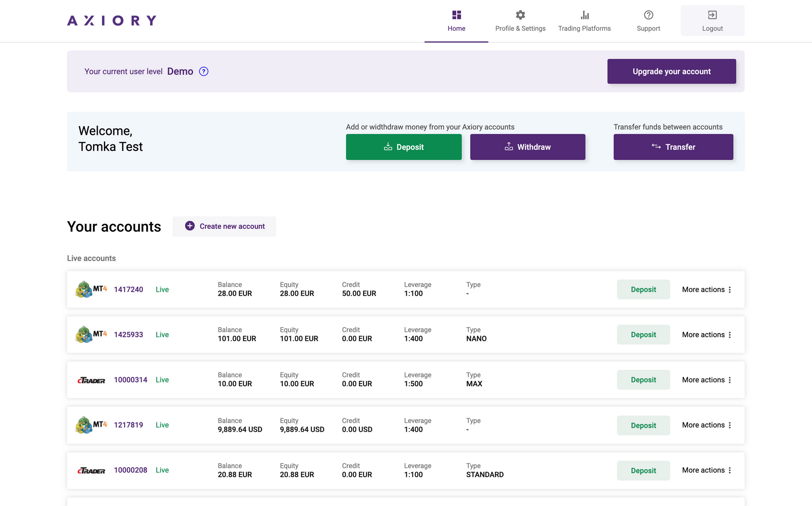Click the cTrader logo for account 10000208
Image resolution: width=812 pixels, height=506 pixels.
pos(91,471)
